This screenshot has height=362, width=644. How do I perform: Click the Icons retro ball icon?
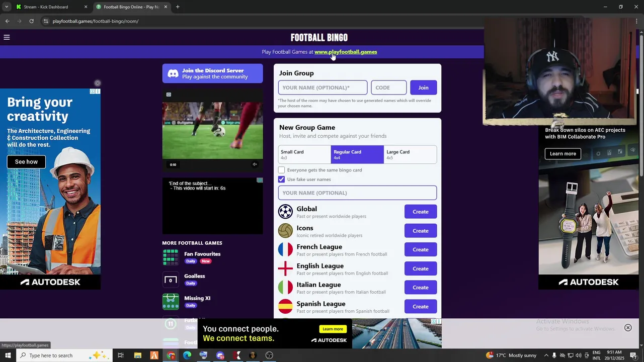point(285,231)
